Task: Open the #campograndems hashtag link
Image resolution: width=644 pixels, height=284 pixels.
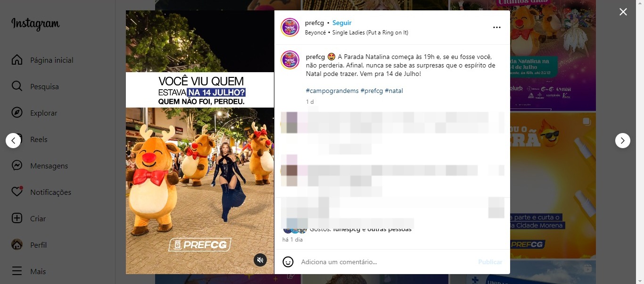Action: click(x=332, y=91)
